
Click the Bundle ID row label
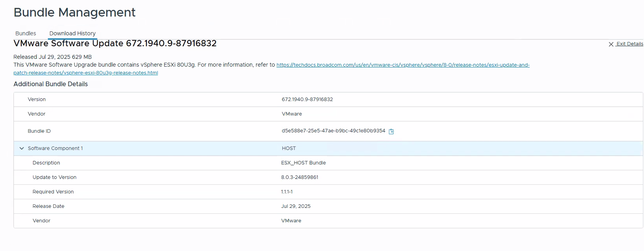pyautogui.click(x=39, y=131)
